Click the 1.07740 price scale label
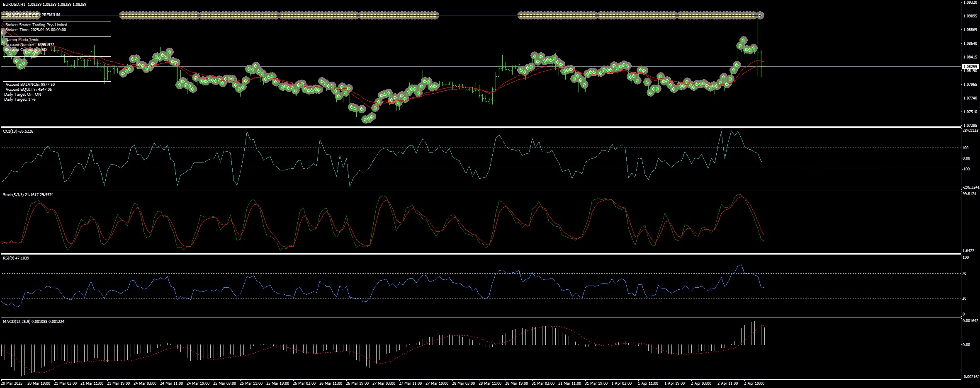Screen dimensions: 980x388 [969, 98]
